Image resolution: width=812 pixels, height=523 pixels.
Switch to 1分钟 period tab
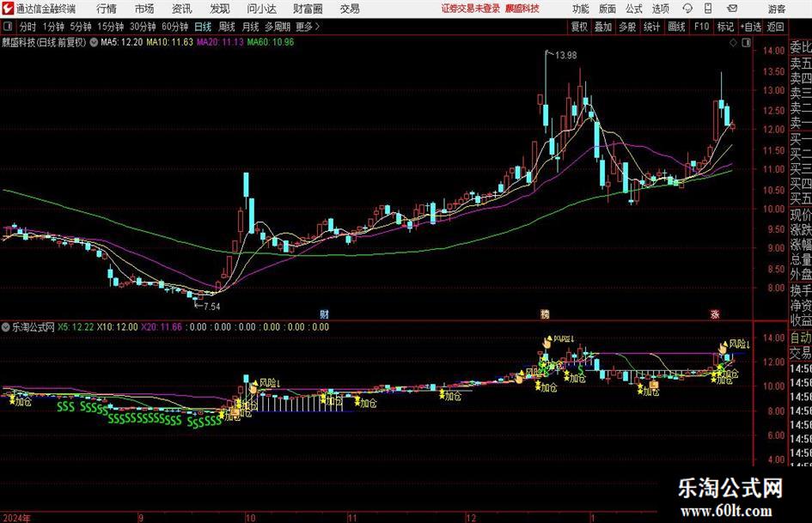click(x=53, y=27)
